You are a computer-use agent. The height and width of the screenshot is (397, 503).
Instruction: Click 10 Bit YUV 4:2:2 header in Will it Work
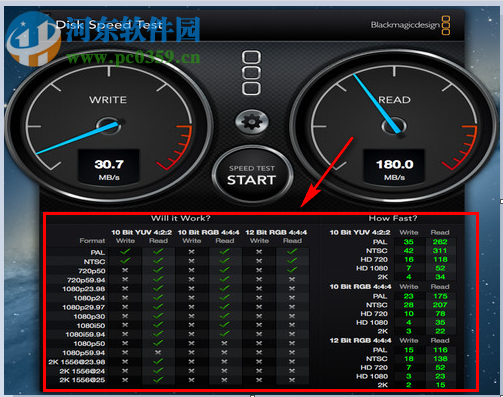tap(142, 232)
